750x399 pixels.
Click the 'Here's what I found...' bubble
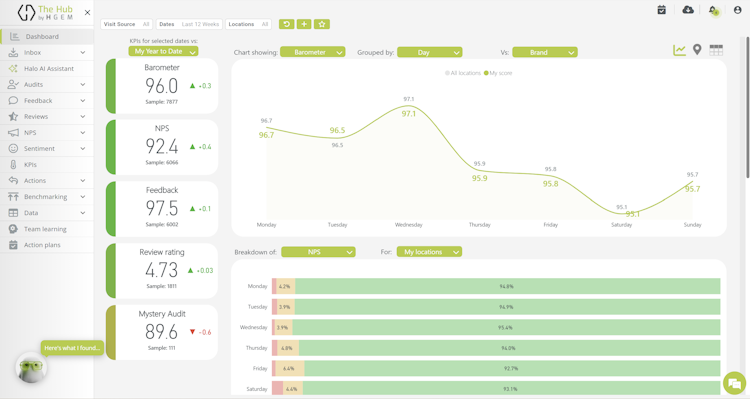pos(72,348)
